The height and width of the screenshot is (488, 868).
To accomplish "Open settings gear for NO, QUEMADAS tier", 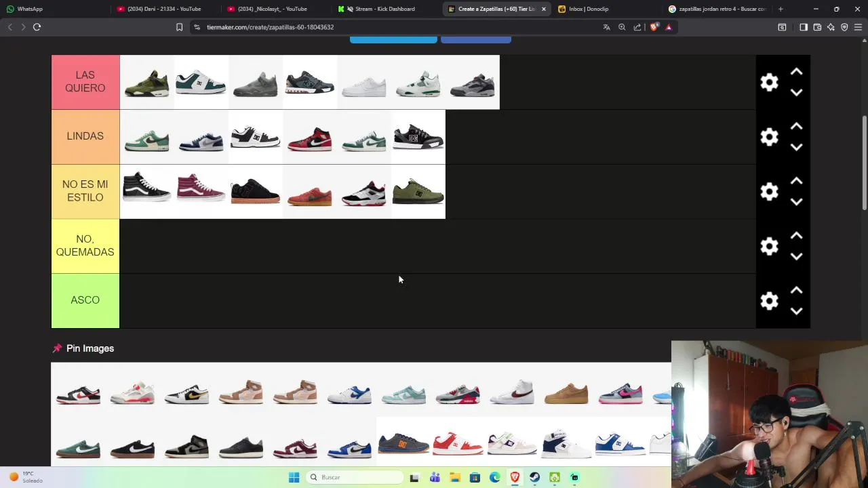I will pos(769,246).
